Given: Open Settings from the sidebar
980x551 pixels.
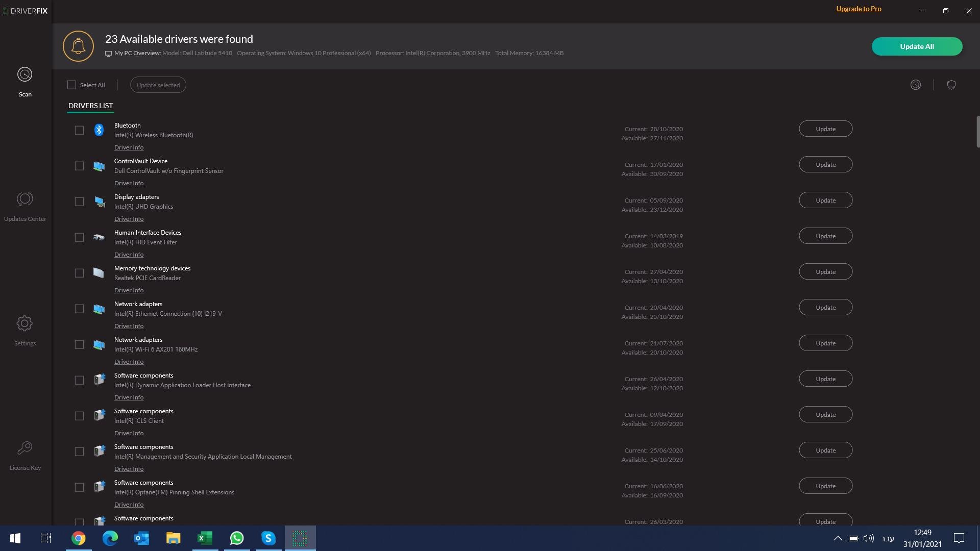Looking at the screenshot, I should click(x=24, y=330).
